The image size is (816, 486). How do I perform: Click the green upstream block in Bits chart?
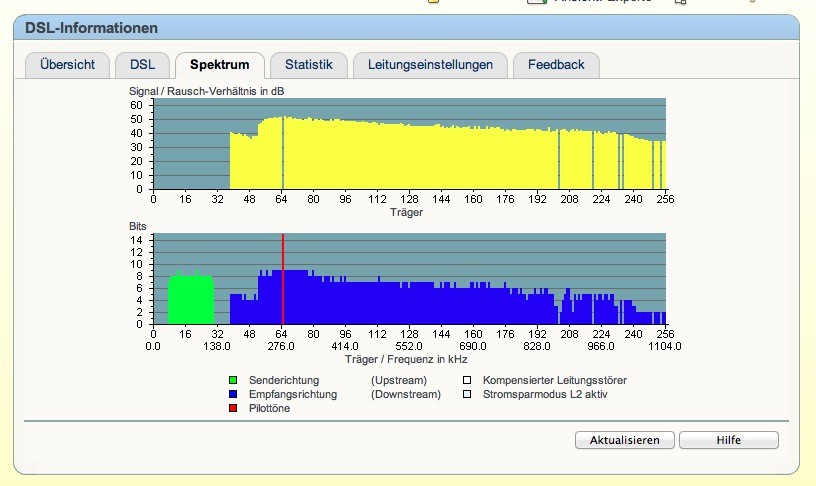point(190,300)
